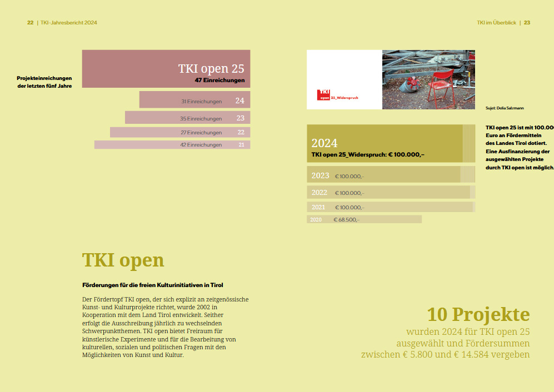
Task: Click the € 100.000,- amount beside 2023
Action: pos(349,176)
